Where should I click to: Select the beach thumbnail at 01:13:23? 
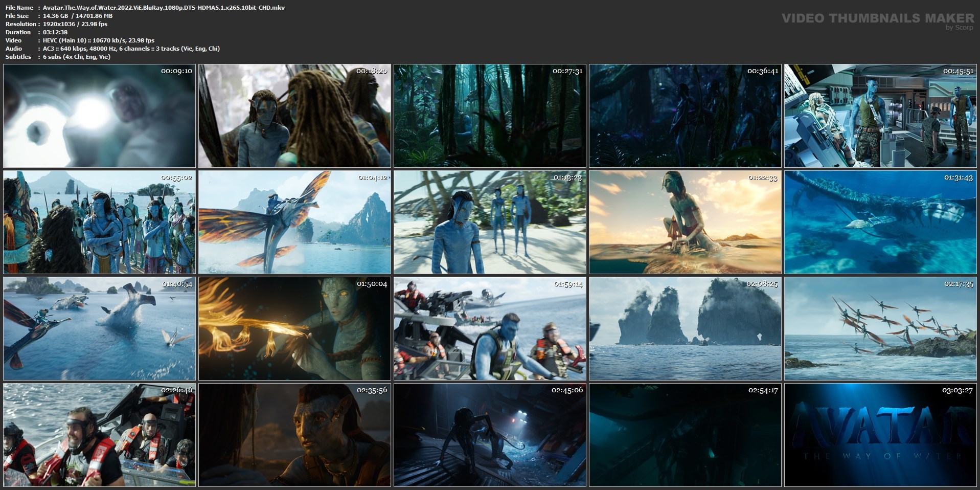pos(490,222)
